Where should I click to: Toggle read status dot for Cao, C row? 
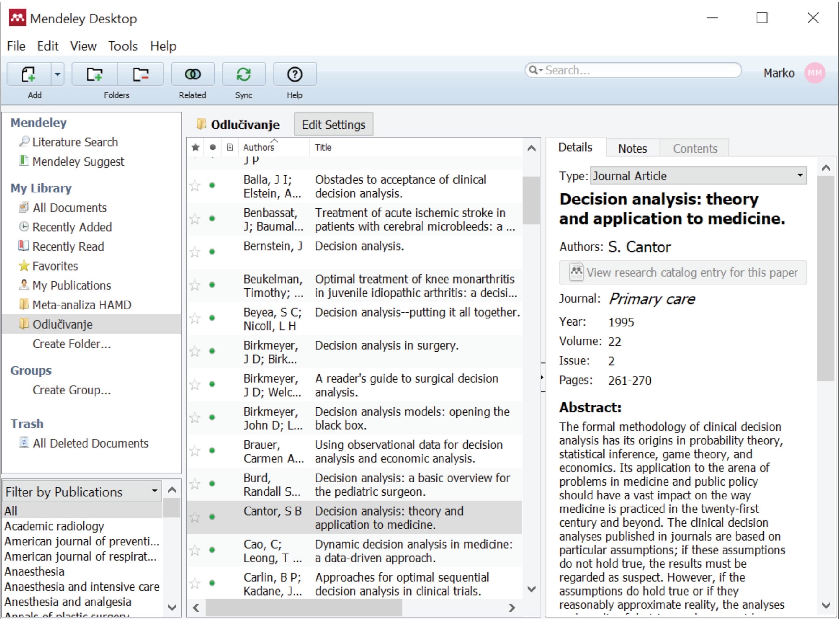pos(212,550)
